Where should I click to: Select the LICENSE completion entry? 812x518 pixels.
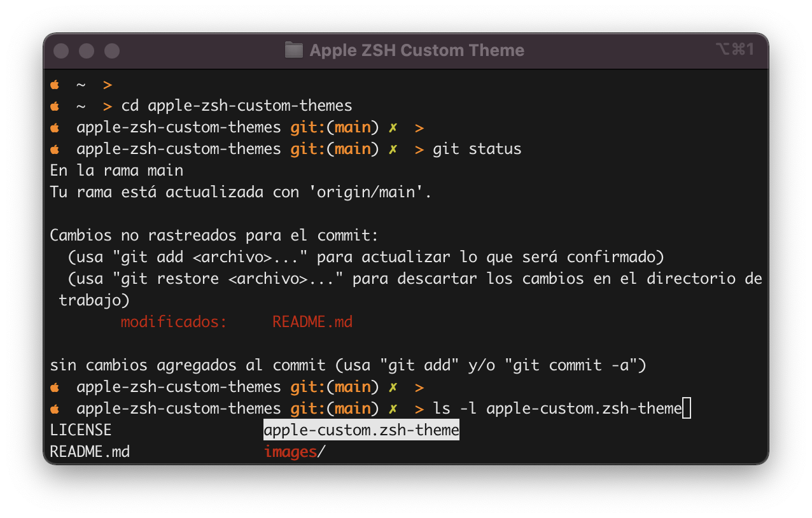81,430
